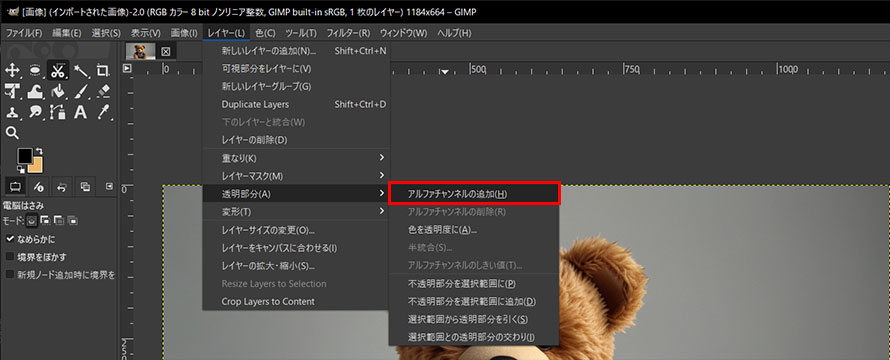The height and width of the screenshot is (360, 890).
Task: Select the Paths tool
Action: (57, 112)
